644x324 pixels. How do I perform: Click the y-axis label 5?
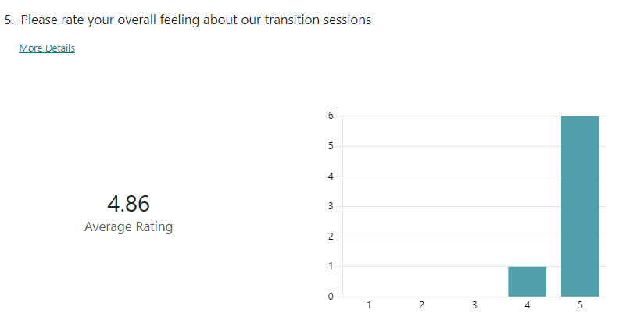pyautogui.click(x=331, y=146)
